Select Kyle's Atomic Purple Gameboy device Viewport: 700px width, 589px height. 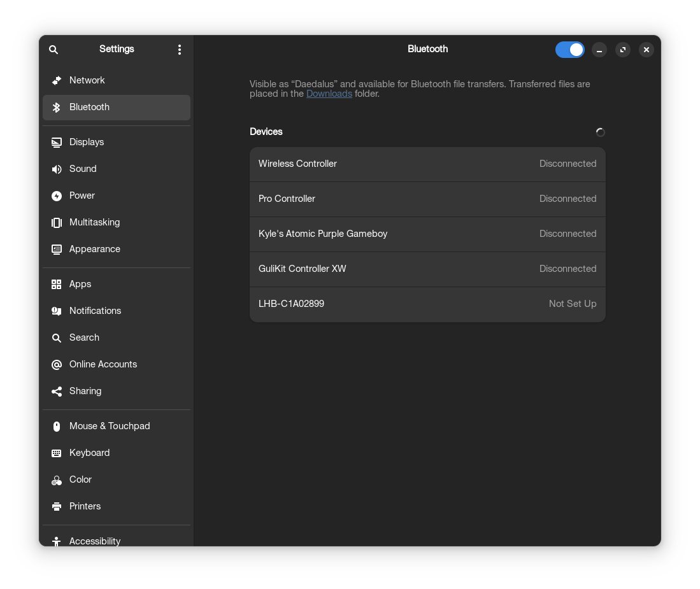[427, 234]
